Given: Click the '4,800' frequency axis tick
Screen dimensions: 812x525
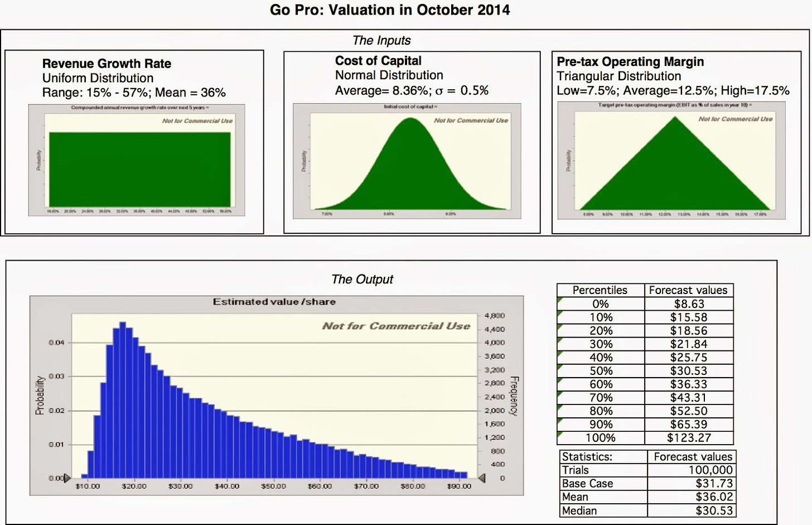Looking at the screenshot, I should point(495,315).
